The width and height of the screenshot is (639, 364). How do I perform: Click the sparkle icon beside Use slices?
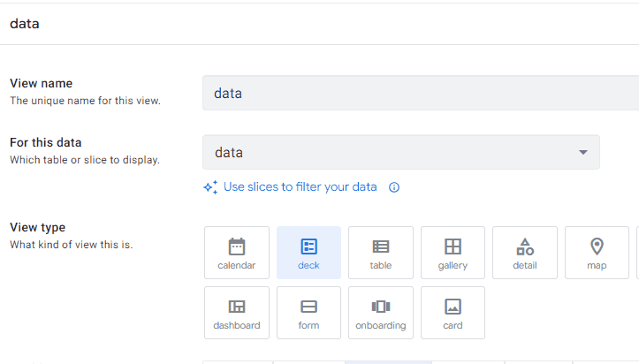tap(210, 187)
